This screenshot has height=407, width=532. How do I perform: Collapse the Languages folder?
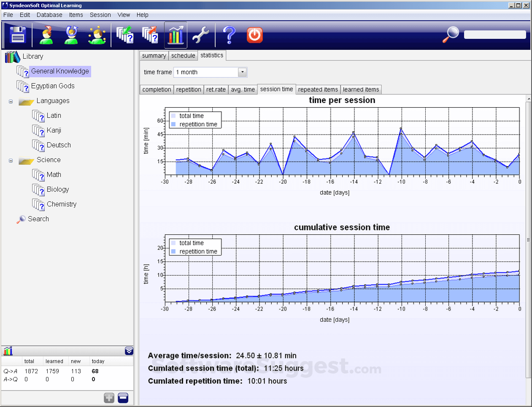tap(11, 101)
